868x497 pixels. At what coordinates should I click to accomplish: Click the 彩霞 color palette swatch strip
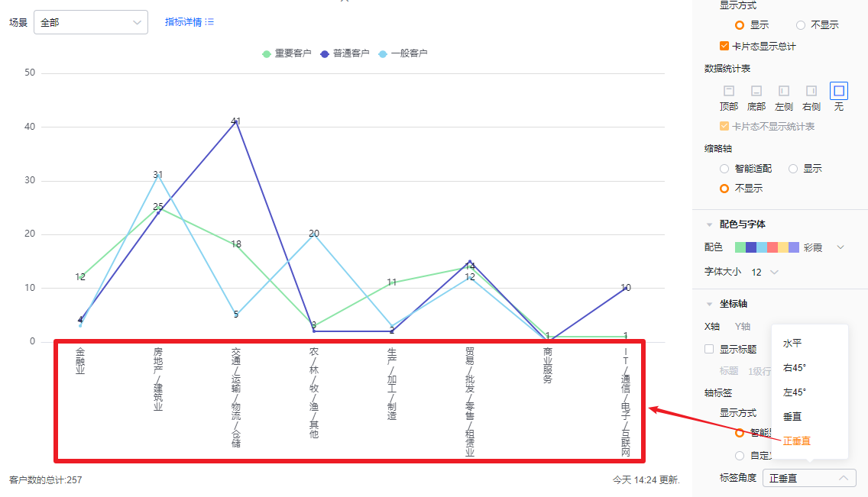point(766,247)
